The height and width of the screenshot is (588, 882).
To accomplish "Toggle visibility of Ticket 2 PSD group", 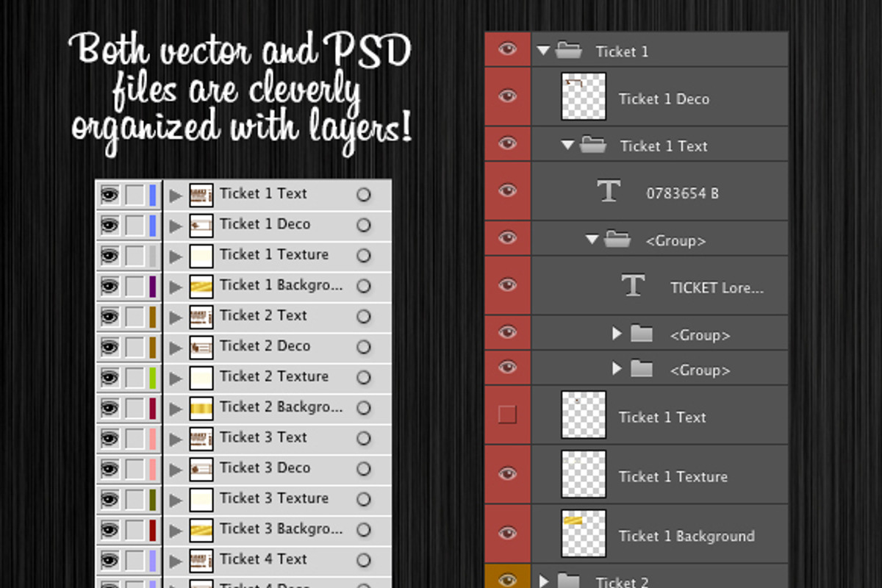I will [x=507, y=581].
